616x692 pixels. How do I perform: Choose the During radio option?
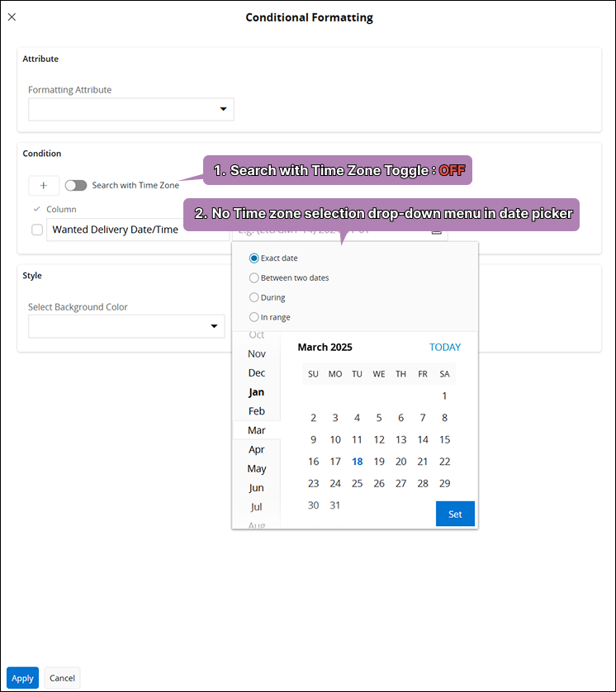point(254,297)
